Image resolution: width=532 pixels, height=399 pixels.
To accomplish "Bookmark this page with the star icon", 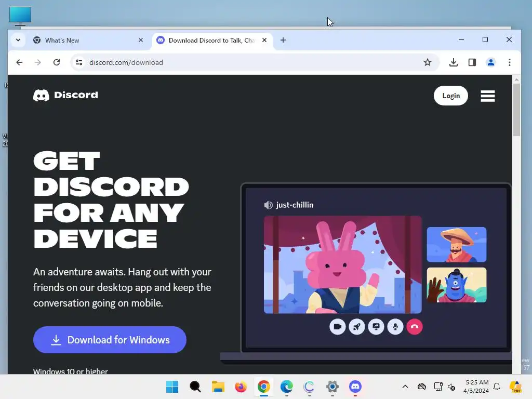I will point(428,62).
